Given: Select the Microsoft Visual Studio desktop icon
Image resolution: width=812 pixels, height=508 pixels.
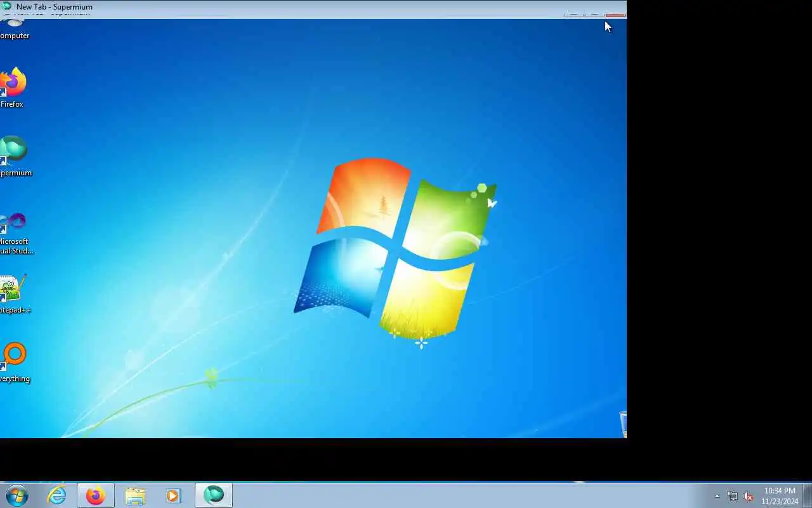Looking at the screenshot, I should (x=15, y=234).
